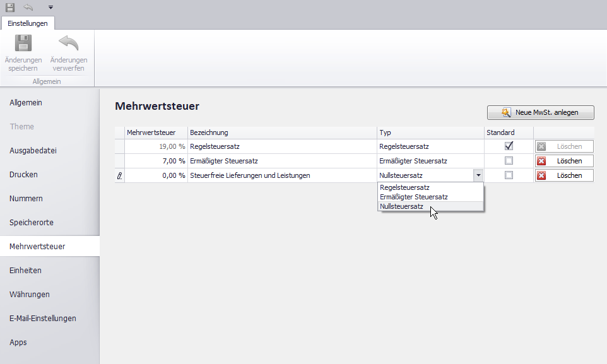The width and height of the screenshot is (607, 364).
Task: Open the Theme settings section
Action: [50, 127]
